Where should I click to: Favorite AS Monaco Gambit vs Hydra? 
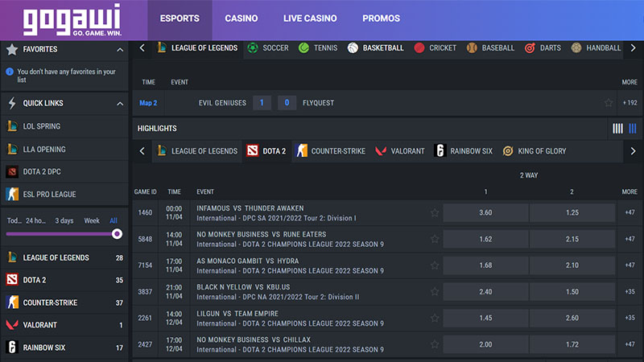[435, 265]
